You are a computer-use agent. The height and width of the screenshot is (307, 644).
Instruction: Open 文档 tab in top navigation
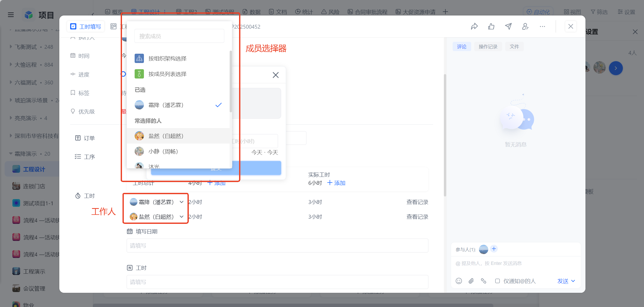pos(278,12)
